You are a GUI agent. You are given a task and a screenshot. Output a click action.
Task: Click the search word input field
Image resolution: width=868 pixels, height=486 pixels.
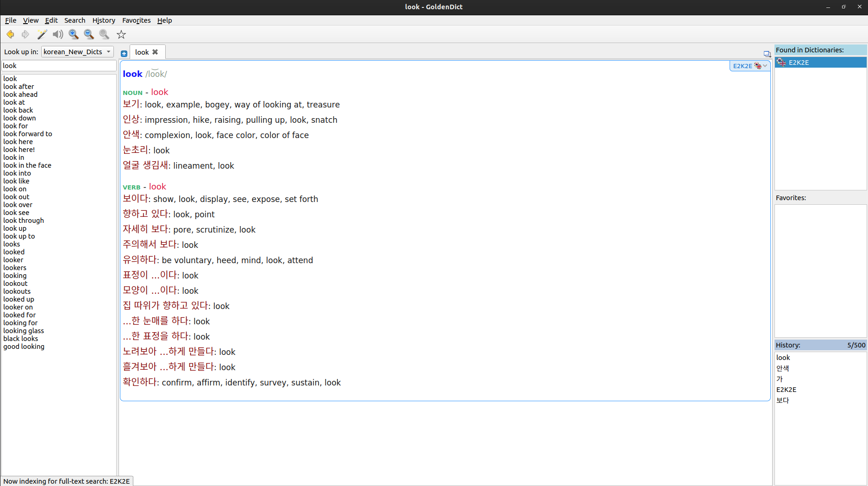[x=59, y=66]
